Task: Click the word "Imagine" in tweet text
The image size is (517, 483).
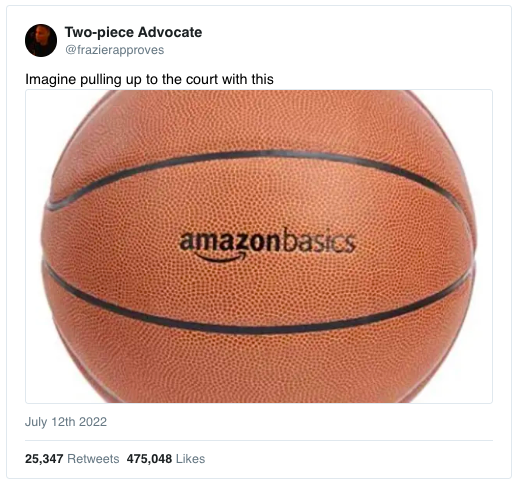Action: coord(51,80)
